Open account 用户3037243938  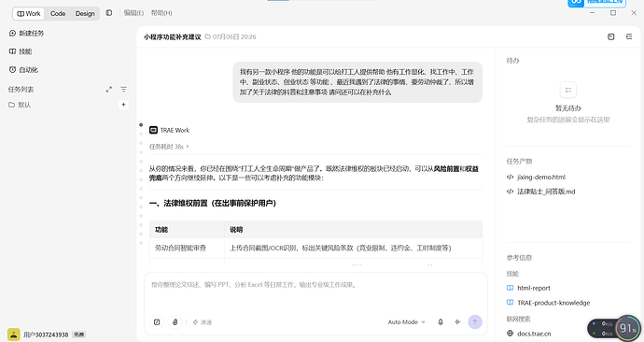(46, 335)
